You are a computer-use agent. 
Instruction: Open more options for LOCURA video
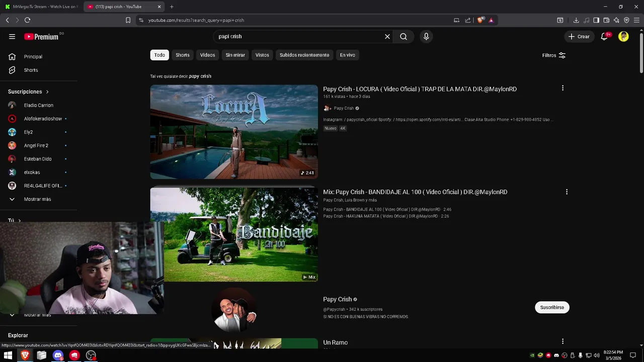[x=562, y=88]
